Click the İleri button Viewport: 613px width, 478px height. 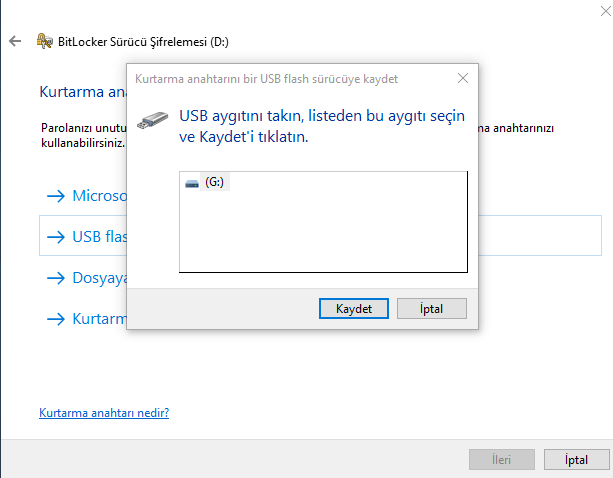(x=501, y=460)
